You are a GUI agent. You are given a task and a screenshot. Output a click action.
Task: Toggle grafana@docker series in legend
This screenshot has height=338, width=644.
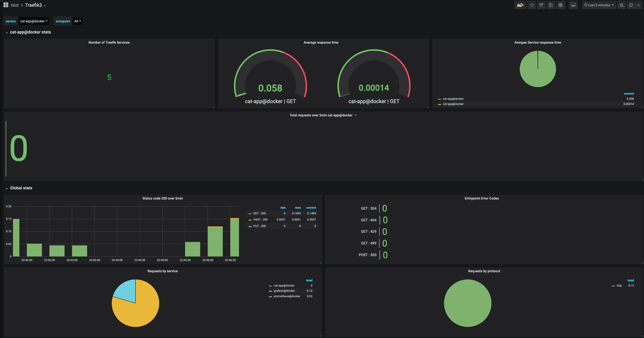284,291
